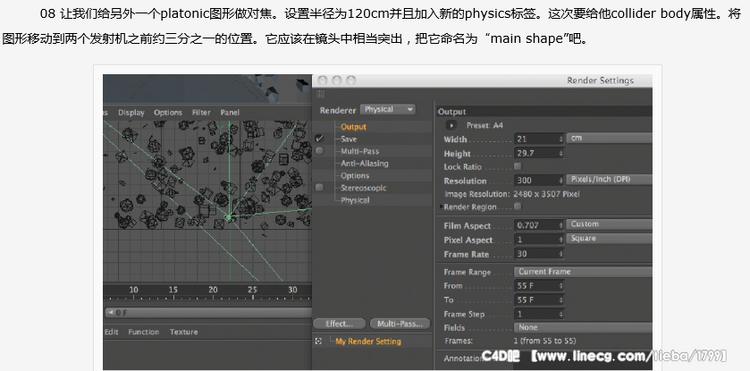Image resolution: width=750 pixels, height=371 pixels.
Task: Toggle the Stereoscopic checkbox
Action: [319, 187]
